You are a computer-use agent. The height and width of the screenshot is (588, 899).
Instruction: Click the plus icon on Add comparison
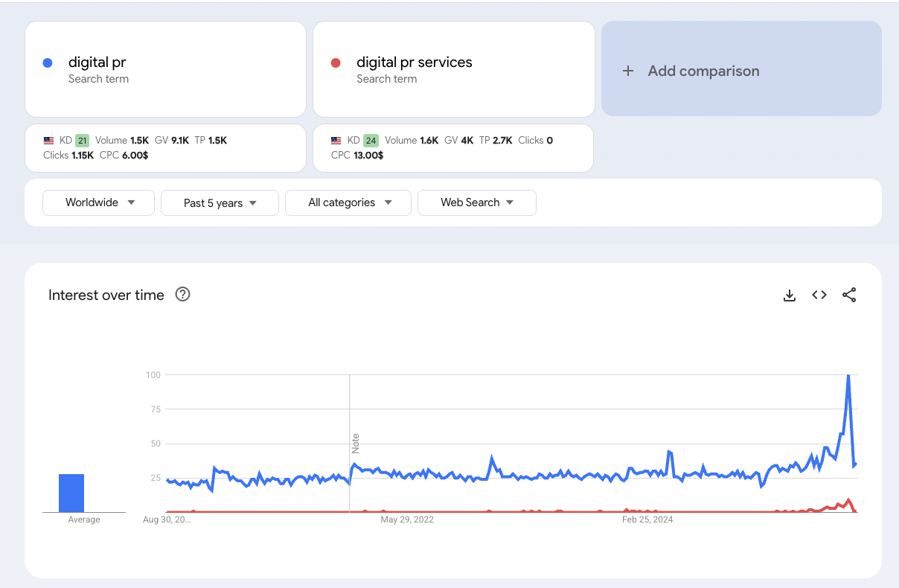coord(627,70)
